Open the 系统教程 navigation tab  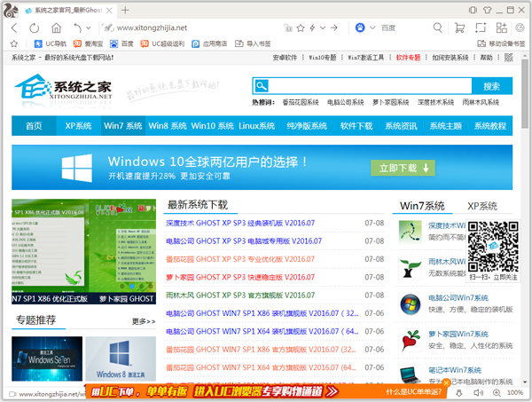point(490,126)
